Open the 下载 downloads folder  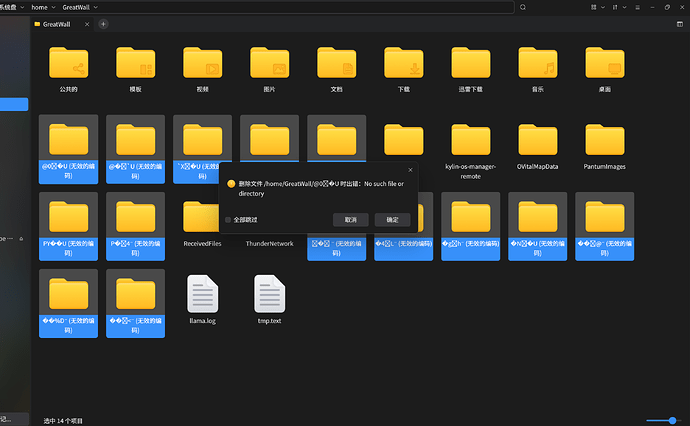[x=404, y=64]
